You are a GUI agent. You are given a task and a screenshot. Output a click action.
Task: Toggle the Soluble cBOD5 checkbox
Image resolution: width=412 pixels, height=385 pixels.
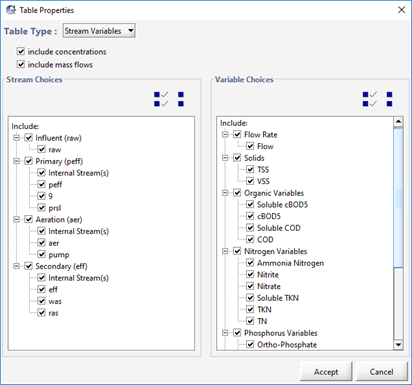[x=250, y=204]
